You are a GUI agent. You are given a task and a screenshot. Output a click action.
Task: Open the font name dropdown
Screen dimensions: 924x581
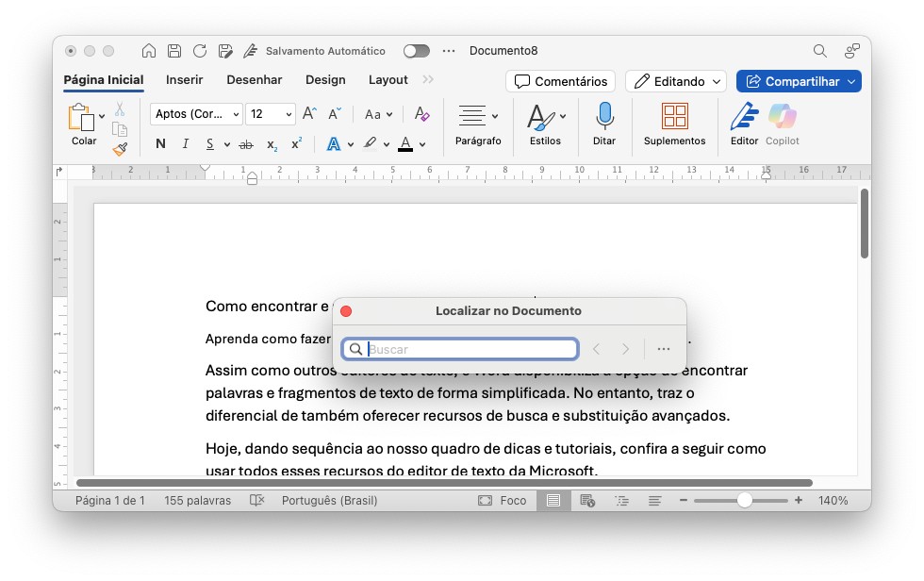(196, 114)
